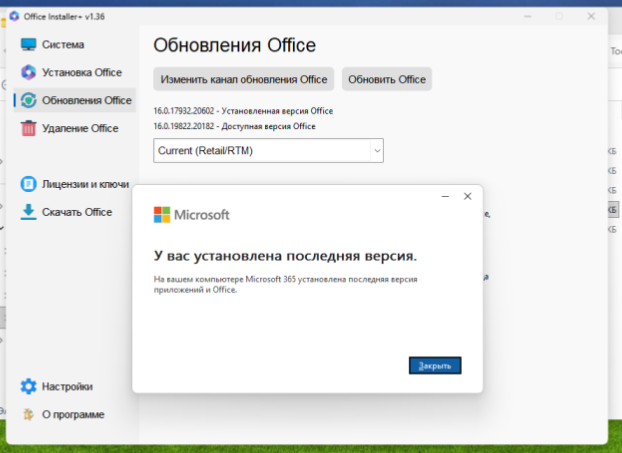Click the Лицензии и ключи icon
The height and width of the screenshot is (453, 622).
pyautogui.click(x=28, y=184)
